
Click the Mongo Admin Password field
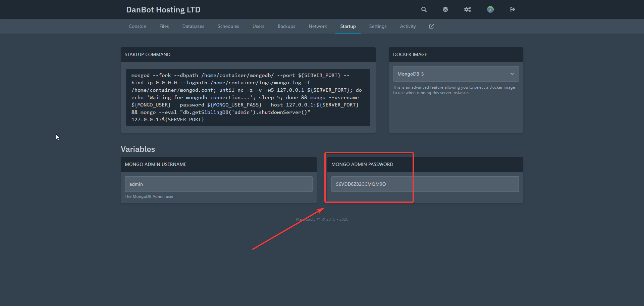pyautogui.click(x=425, y=184)
